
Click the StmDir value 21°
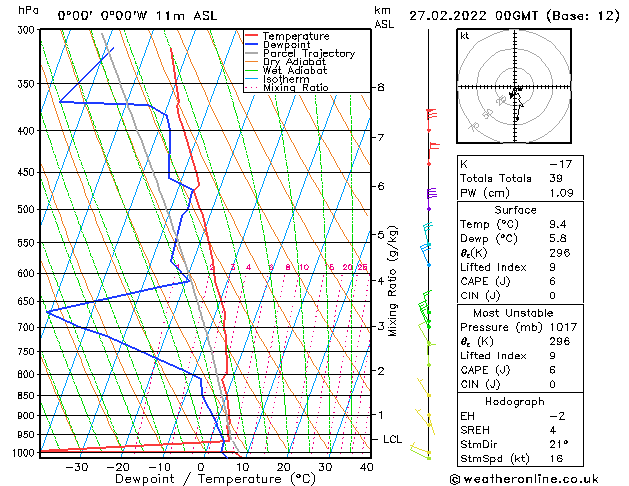point(557,444)
